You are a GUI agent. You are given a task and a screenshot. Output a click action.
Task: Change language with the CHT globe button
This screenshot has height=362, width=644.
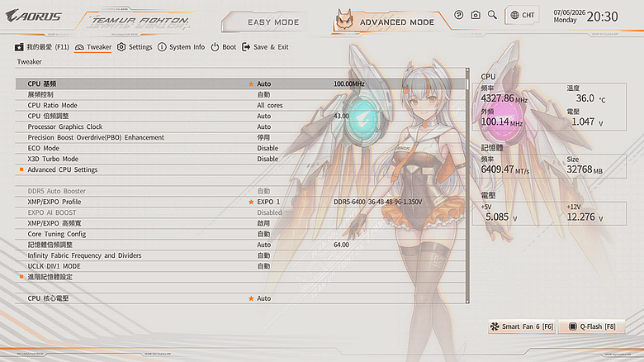[x=522, y=15]
